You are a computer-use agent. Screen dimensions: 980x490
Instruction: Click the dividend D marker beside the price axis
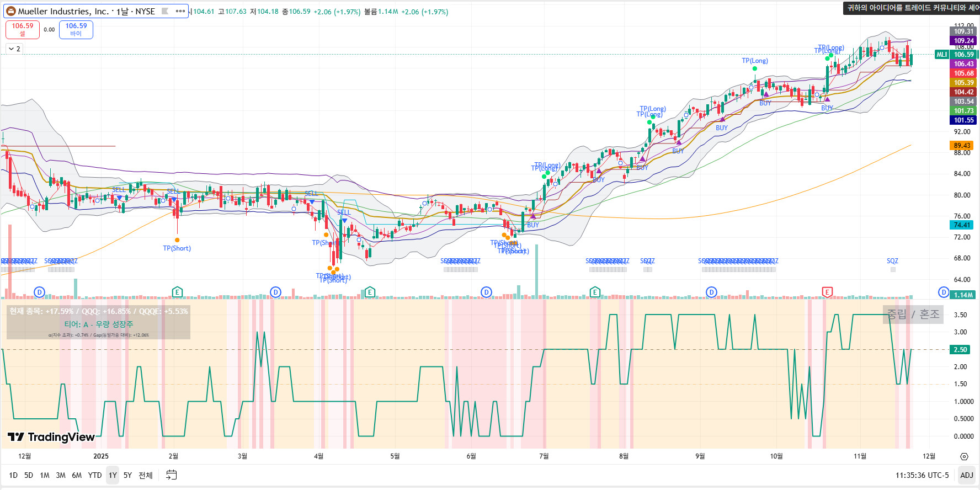tap(944, 292)
